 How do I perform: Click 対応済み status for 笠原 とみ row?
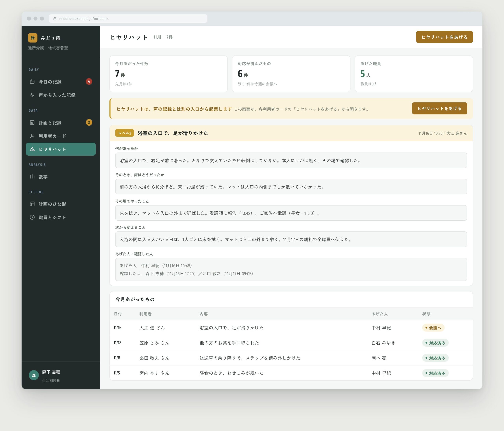click(x=435, y=343)
